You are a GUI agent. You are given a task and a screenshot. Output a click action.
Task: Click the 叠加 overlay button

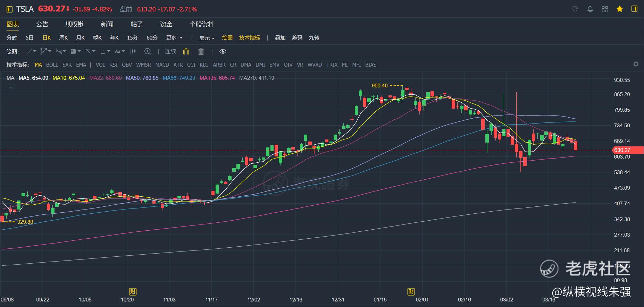point(280,37)
